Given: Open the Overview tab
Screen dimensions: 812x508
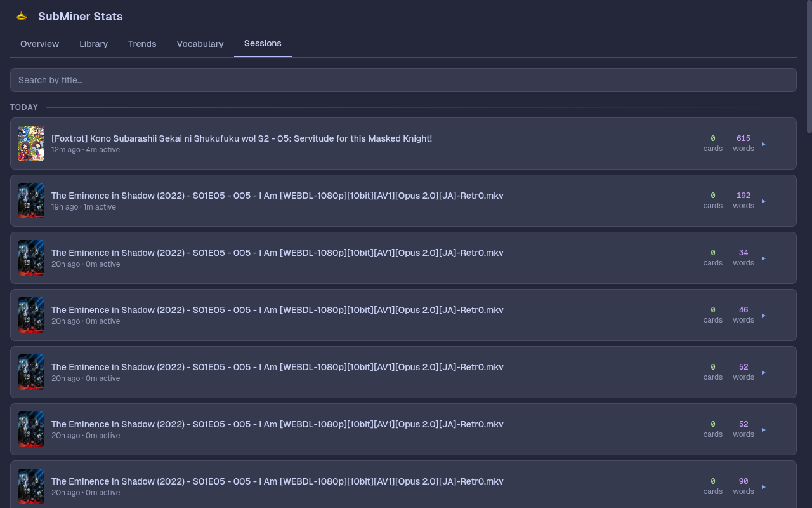Looking at the screenshot, I should click(39, 44).
